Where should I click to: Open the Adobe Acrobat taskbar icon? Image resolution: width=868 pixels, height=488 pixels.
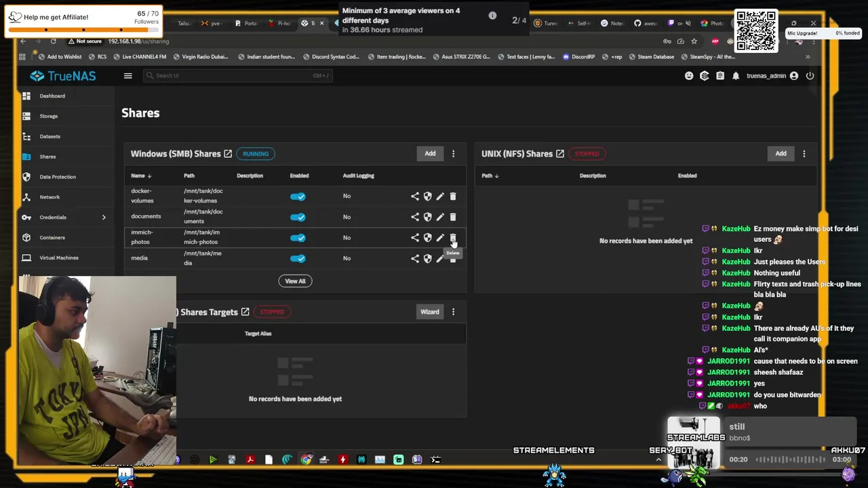250,460
